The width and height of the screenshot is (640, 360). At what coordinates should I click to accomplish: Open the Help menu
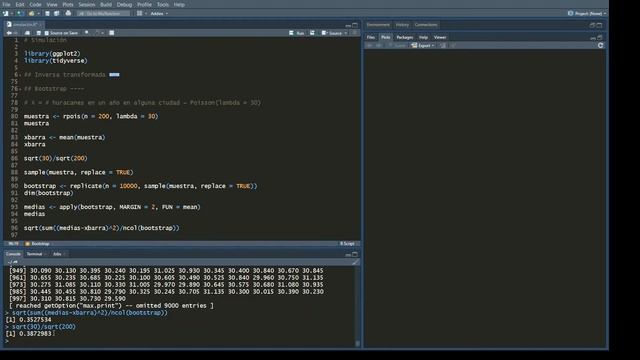[x=179, y=4]
